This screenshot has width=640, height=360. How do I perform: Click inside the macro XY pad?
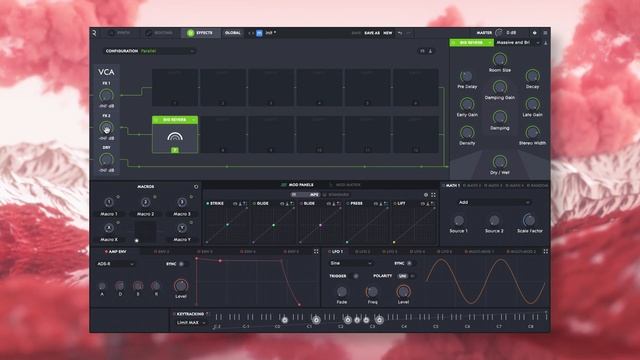click(x=145, y=232)
